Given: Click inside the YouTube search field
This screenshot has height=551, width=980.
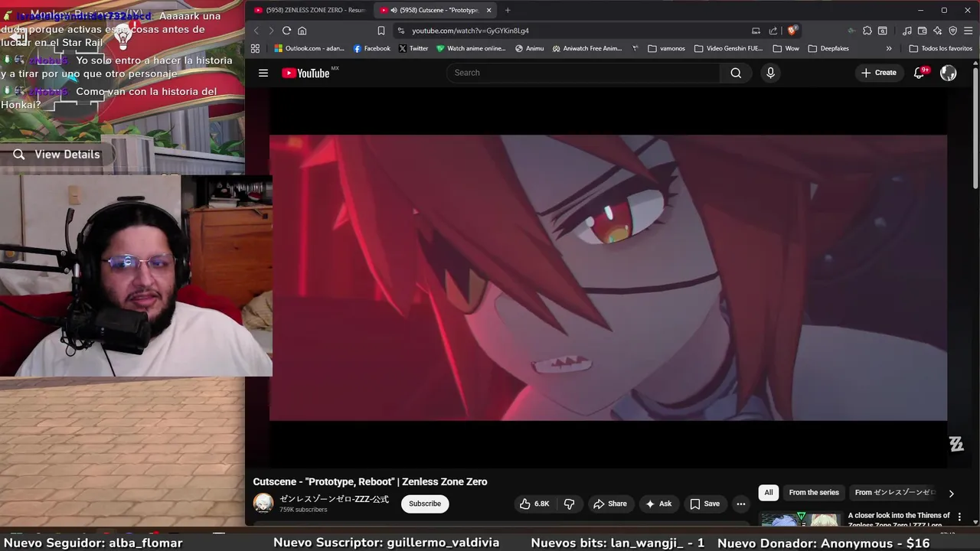Looking at the screenshot, I should click(x=583, y=73).
